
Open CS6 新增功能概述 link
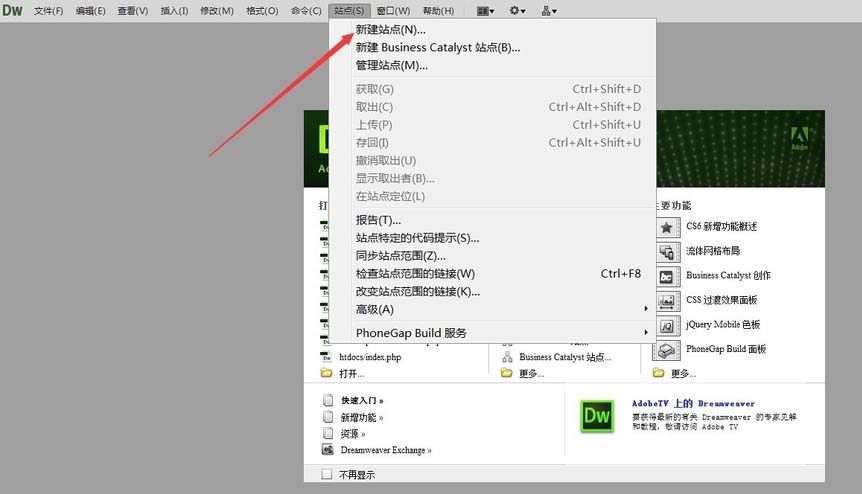pos(721,226)
